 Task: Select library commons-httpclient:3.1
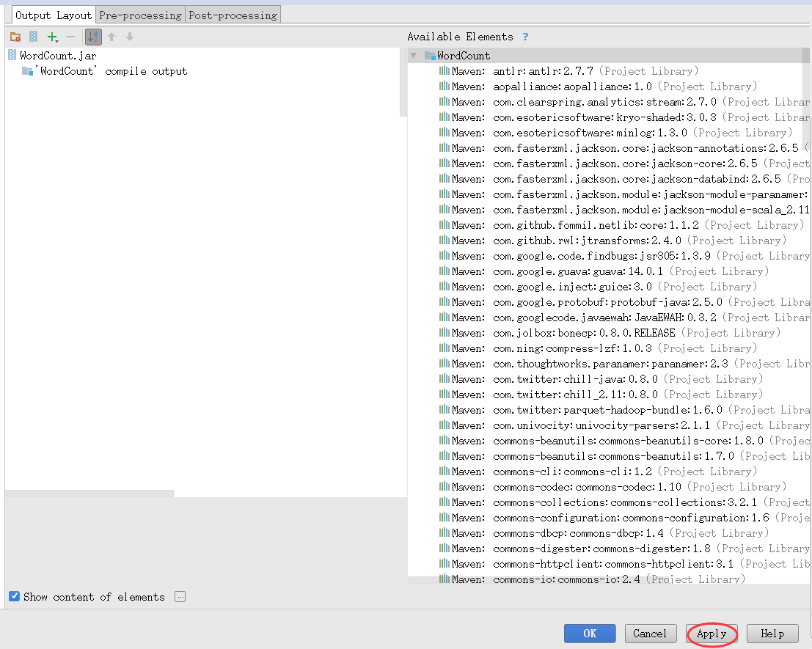tap(624, 564)
